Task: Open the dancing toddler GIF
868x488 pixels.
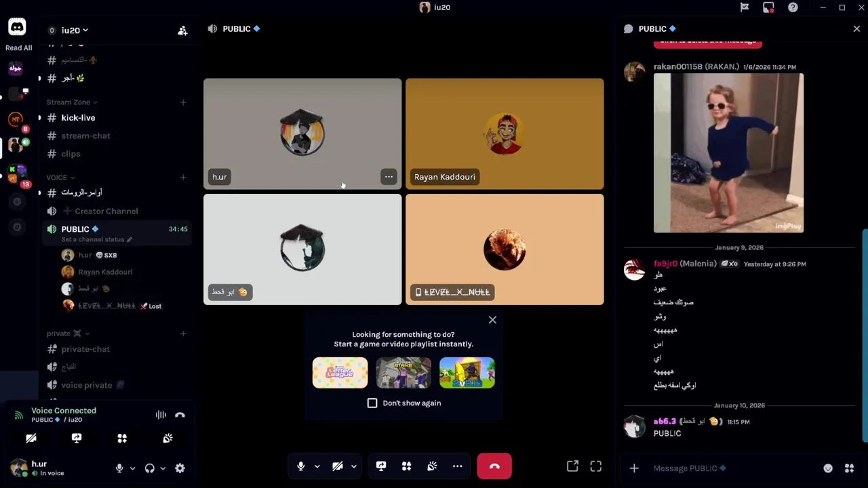Action: 728,153
